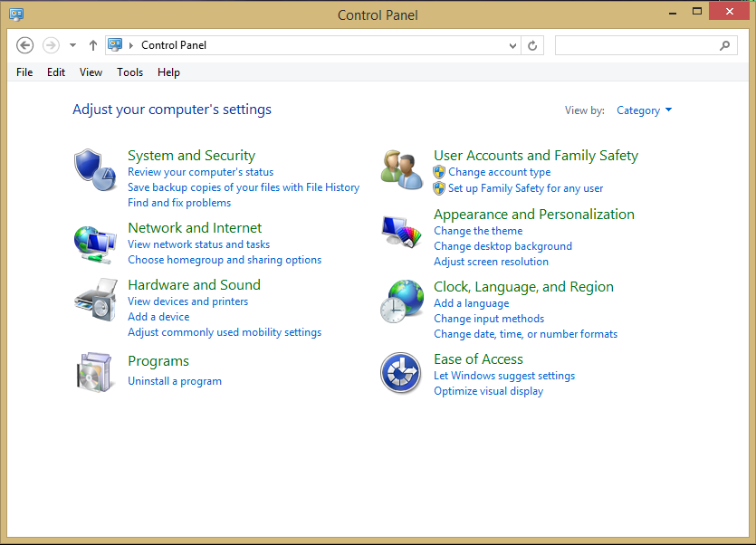Click the Ease of Access circular icon
The height and width of the screenshot is (545, 756).
tap(401, 373)
